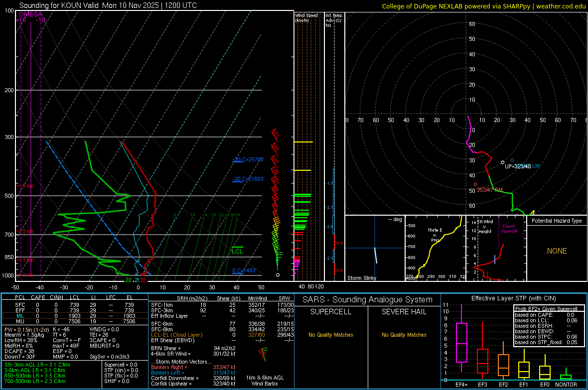Click the Storm Slinky panel label

click(x=361, y=278)
